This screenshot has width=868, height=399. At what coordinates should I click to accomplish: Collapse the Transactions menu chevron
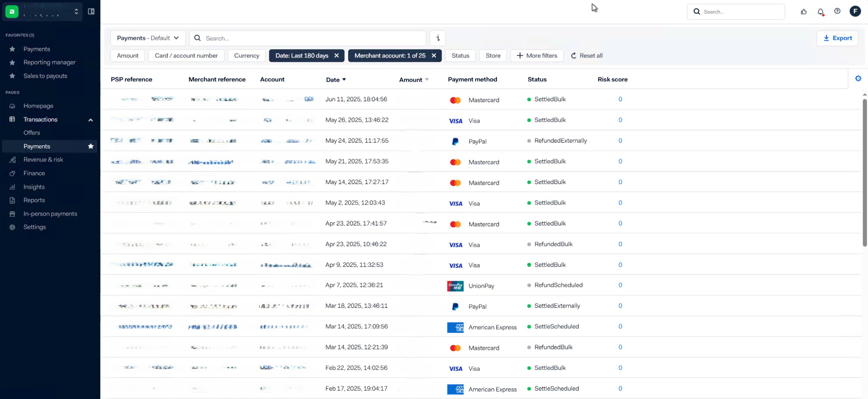click(x=90, y=120)
